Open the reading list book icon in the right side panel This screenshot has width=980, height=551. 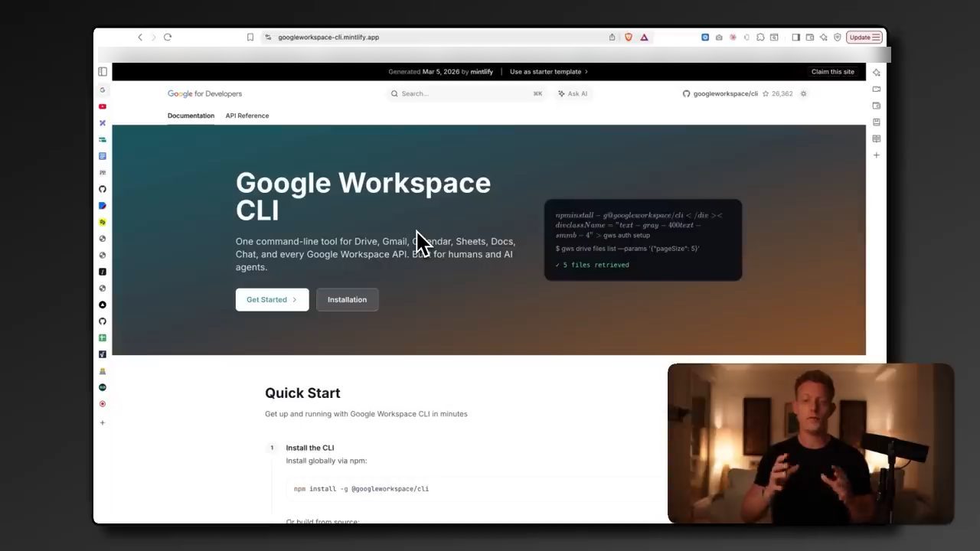pyautogui.click(x=877, y=139)
